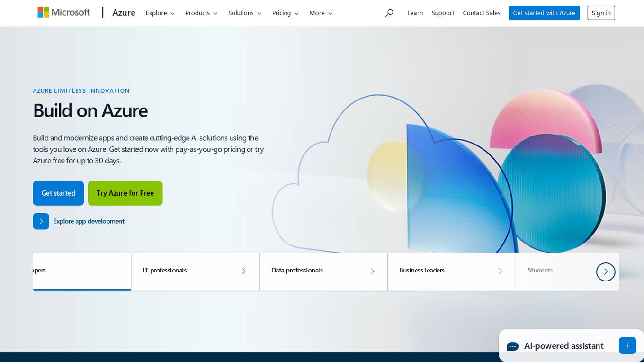Click the AI-powered assistant chat bubble icon
Viewport: 644px width, 362px height.
tap(512, 346)
